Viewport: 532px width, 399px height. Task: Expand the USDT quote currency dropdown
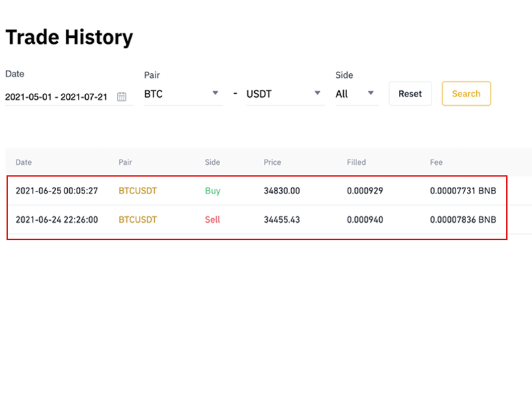pos(285,94)
